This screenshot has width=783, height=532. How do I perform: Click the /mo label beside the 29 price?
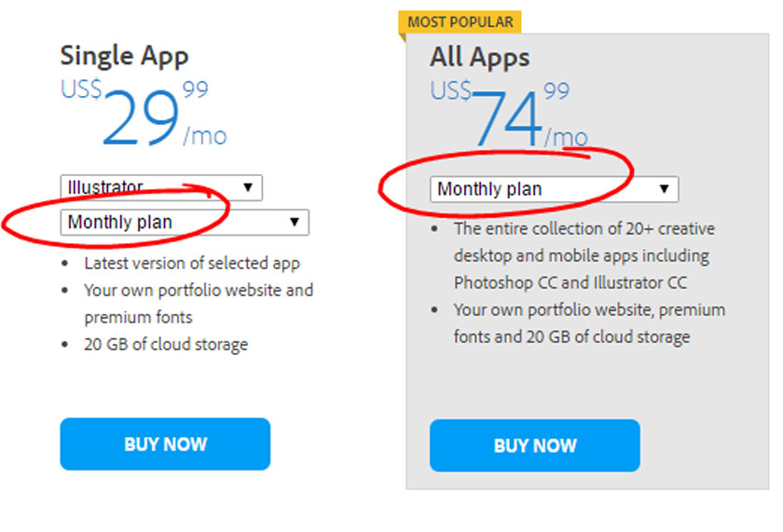coord(205,136)
